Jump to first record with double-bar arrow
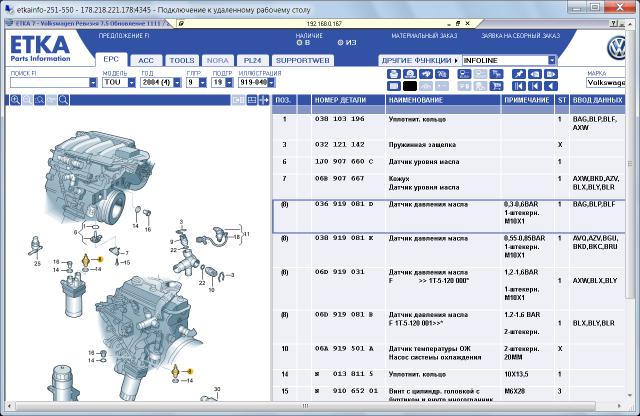Viewport: 640px width, 416px height. (518, 86)
